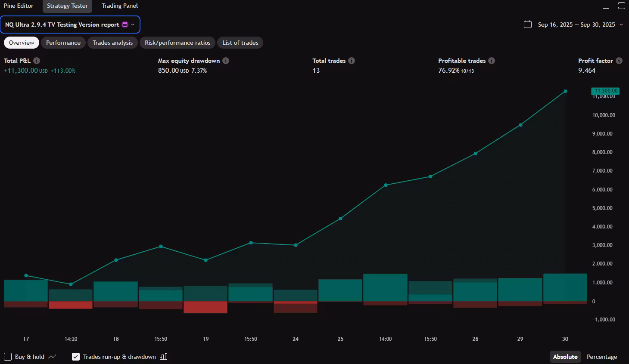Click the final equity curve data point
Screen dimensions: 629x364
coord(565,91)
